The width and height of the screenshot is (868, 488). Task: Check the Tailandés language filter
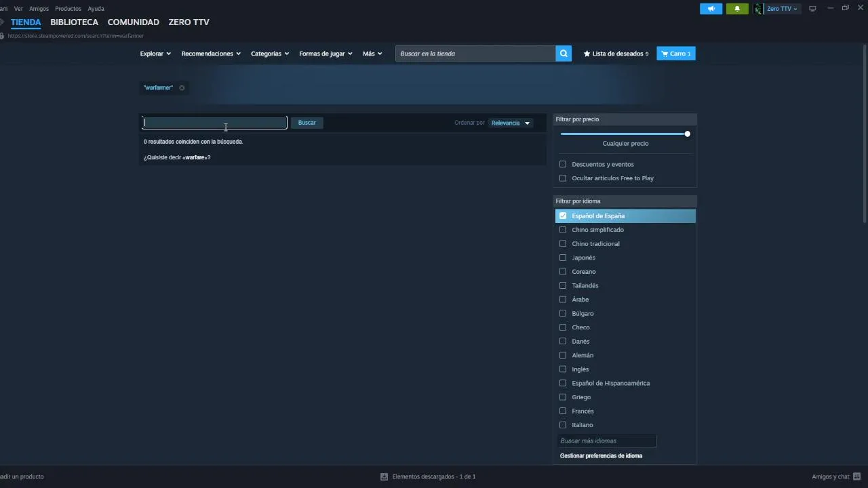[563, 285]
